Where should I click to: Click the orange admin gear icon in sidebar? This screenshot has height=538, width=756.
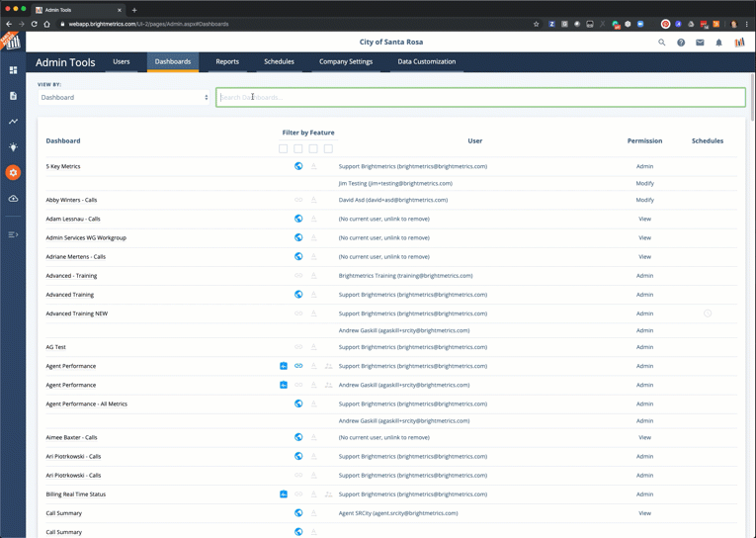coord(13,172)
